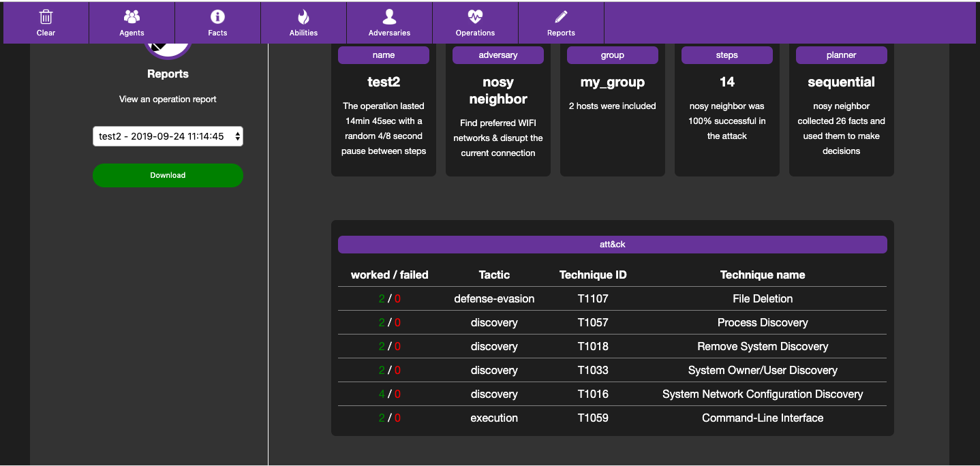Click the steps header label
980x466 pixels.
pyautogui.click(x=727, y=55)
